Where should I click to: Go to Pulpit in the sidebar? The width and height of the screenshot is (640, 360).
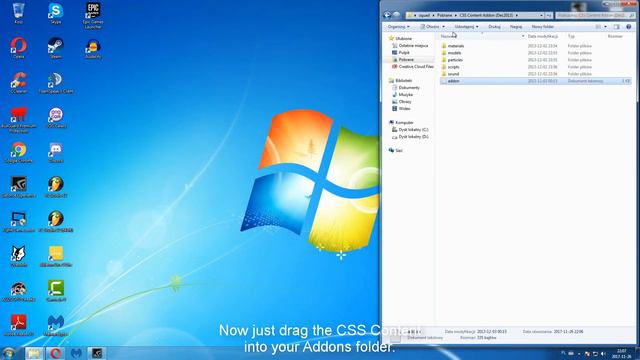(x=404, y=53)
